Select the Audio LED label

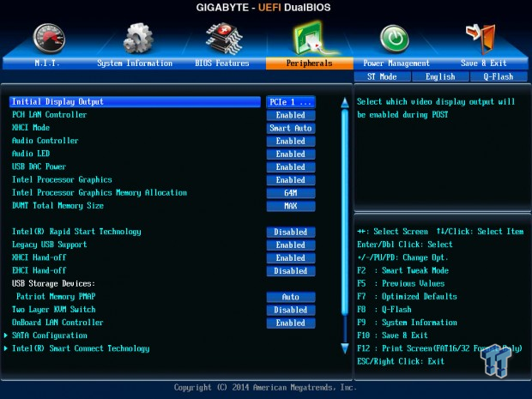point(31,154)
